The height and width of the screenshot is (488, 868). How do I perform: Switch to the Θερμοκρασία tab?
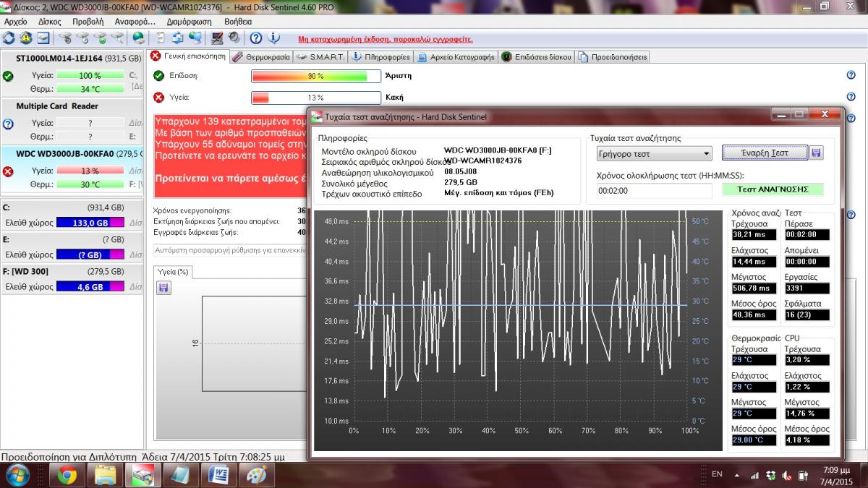261,56
